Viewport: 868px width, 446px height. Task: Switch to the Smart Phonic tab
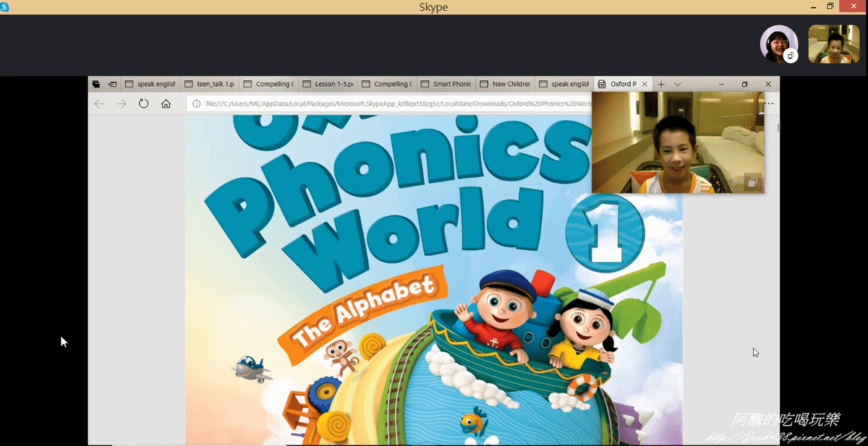pyautogui.click(x=446, y=84)
